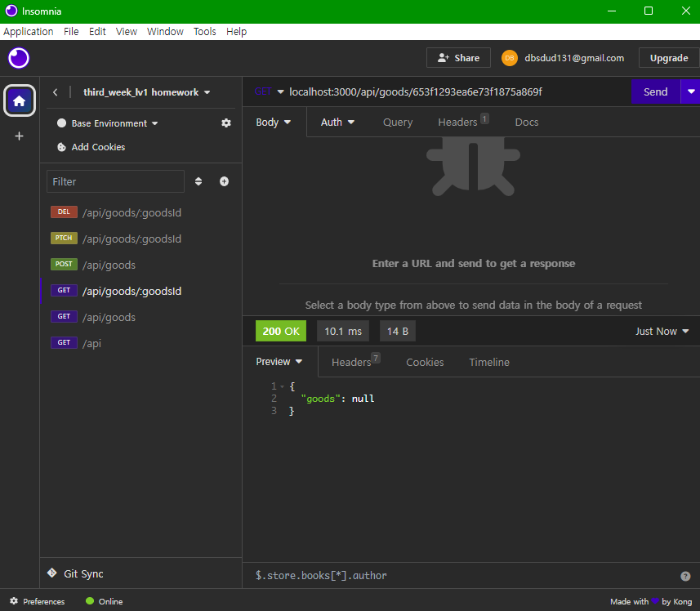Open the response filter help icon
Image resolution: width=700 pixels, height=611 pixels.
click(x=685, y=576)
